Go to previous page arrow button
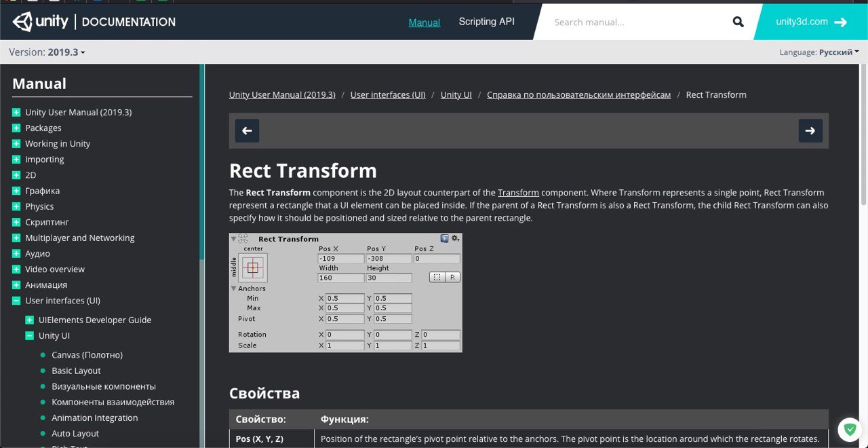Viewport: 868px width, 448px height. pyautogui.click(x=247, y=130)
